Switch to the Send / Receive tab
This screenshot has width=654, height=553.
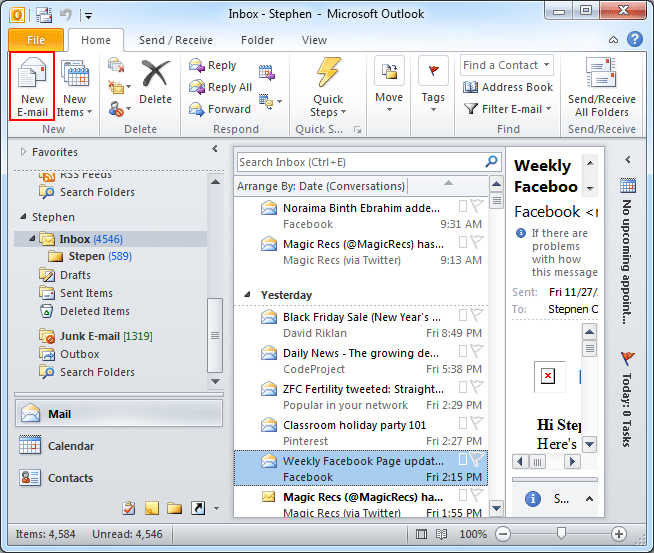[176, 40]
